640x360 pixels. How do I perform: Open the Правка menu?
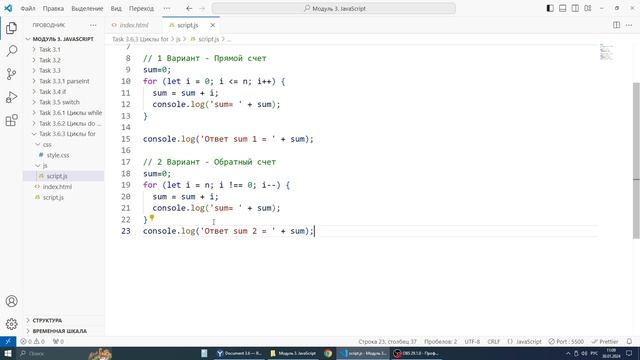pyautogui.click(x=53, y=8)
